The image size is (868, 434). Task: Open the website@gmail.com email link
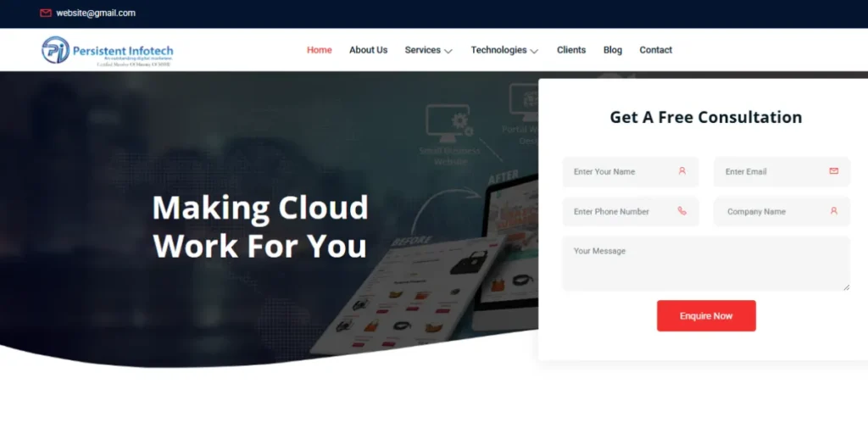pos(96,13)
